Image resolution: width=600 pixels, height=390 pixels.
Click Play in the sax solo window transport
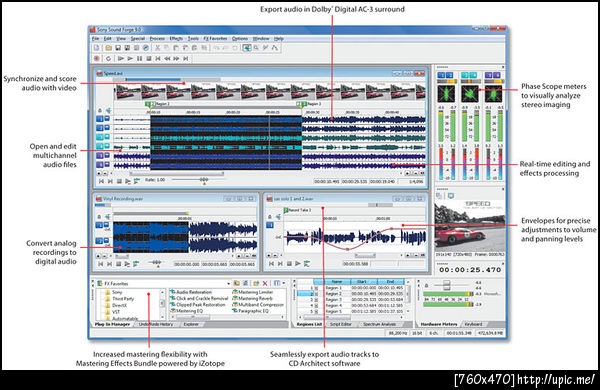[x=298, y=264]
